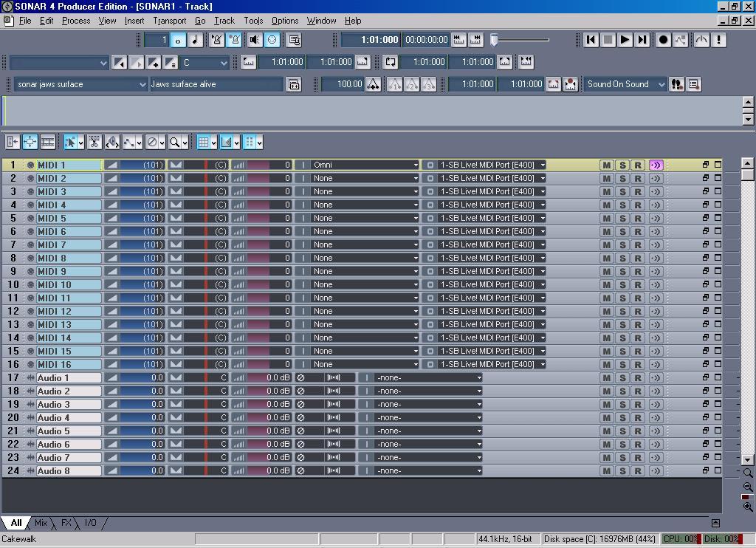The height and width of the screenshot is (548, 756).
Task: Switch to the I/O tab
Action: (91, 523)
